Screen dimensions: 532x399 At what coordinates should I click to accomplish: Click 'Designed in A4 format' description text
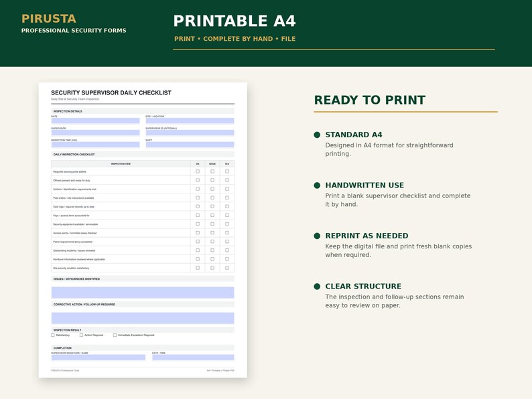[x=389, y=149]
